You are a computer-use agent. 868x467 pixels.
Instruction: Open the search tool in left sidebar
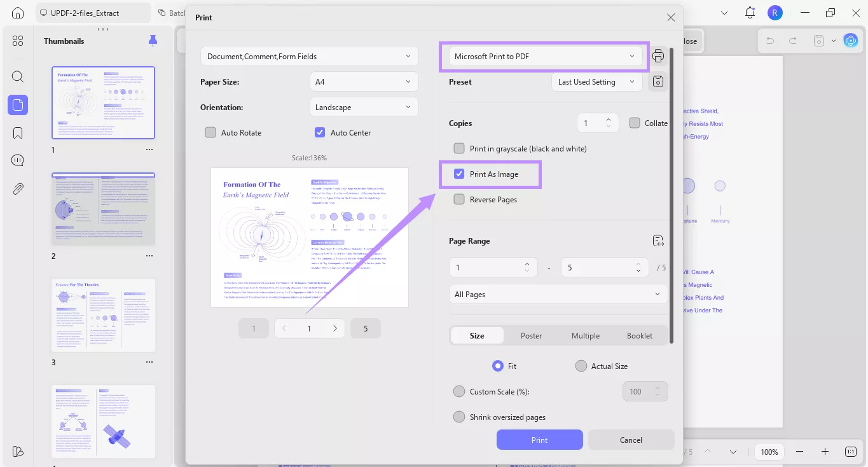pos(18,77)
